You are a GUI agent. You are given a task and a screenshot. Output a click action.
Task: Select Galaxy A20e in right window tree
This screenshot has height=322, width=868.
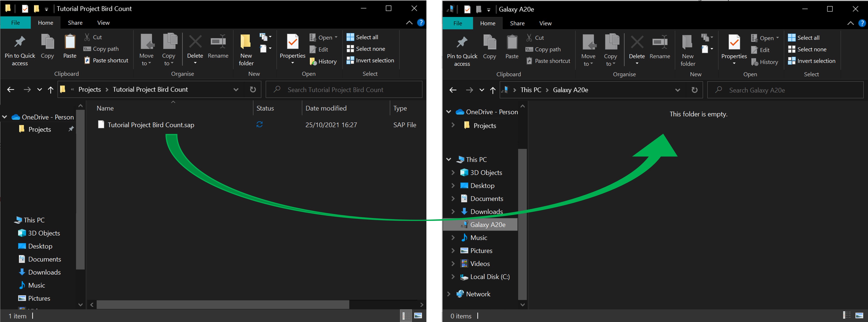[480, 225]
